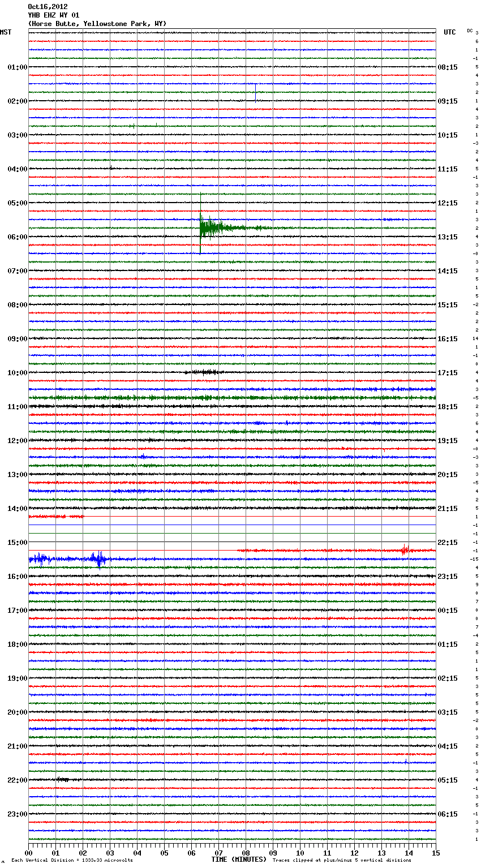Select the 12:00 MST row label
Viewport: 481px width, 868px height.
coord(18,441)
